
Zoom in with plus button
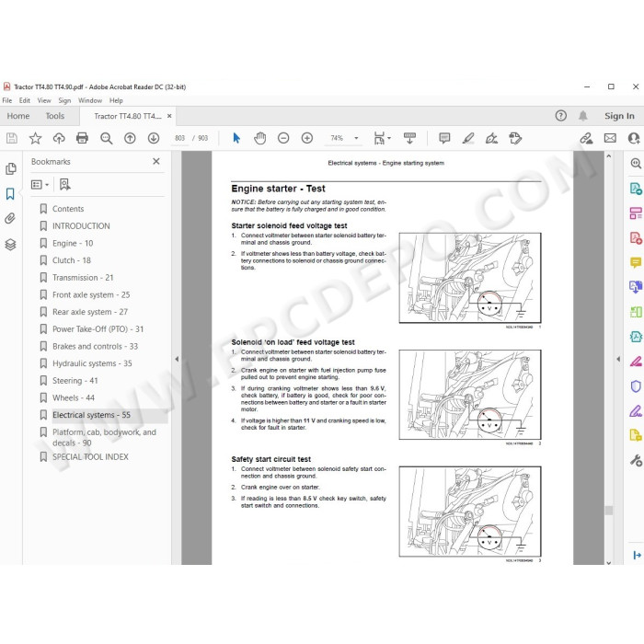(306, 138)
